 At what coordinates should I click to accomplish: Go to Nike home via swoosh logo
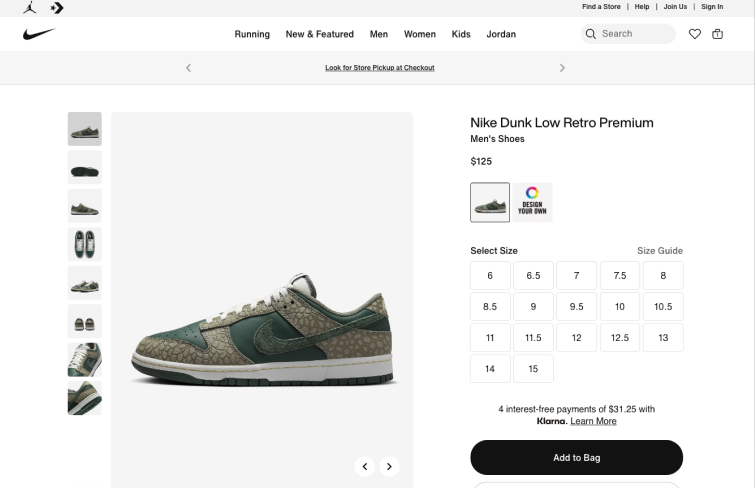(39, 34)
